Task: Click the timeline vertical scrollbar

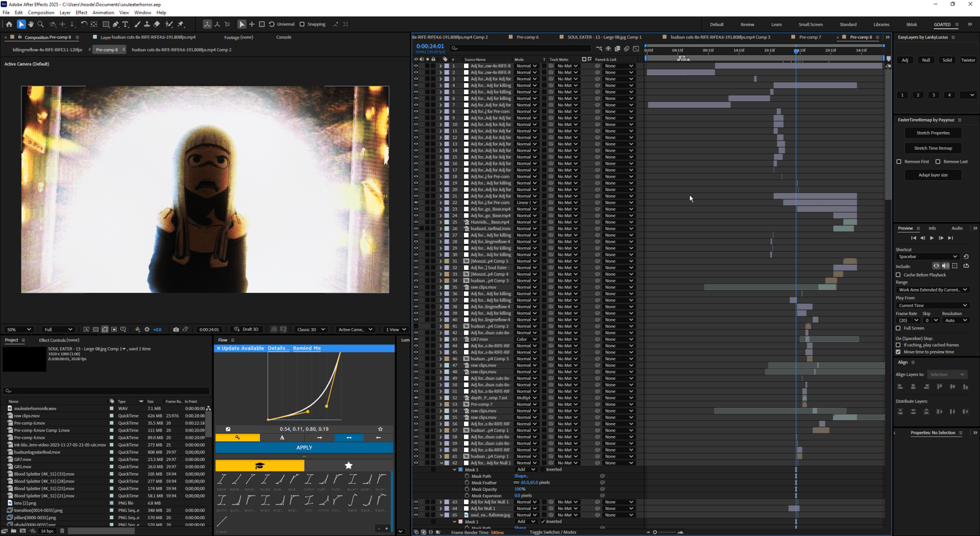Action: [887, 134]
